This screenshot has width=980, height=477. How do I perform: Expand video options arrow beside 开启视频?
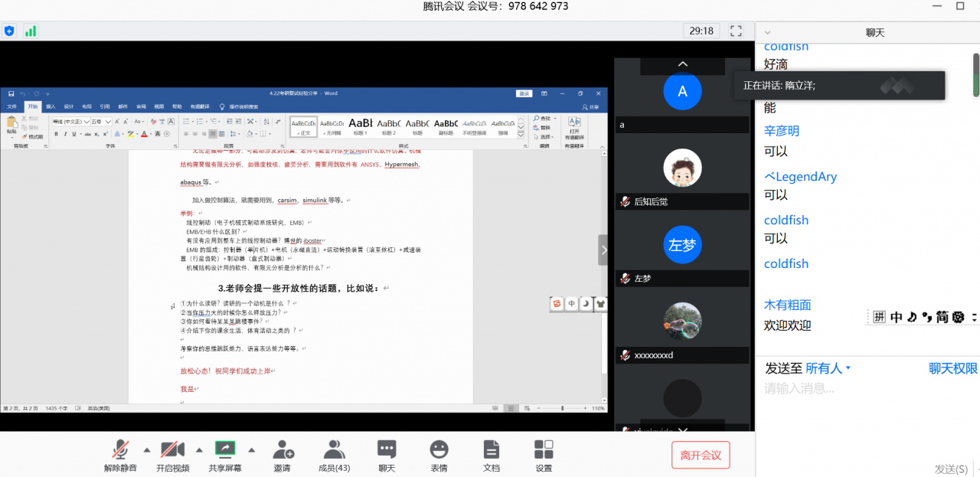pos(199,449)
